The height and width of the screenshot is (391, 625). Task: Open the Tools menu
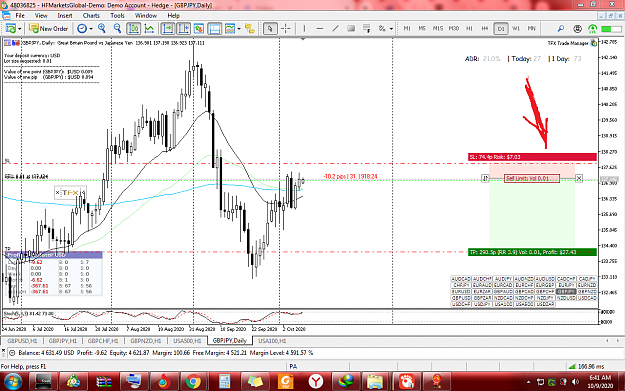click(117, 16)
